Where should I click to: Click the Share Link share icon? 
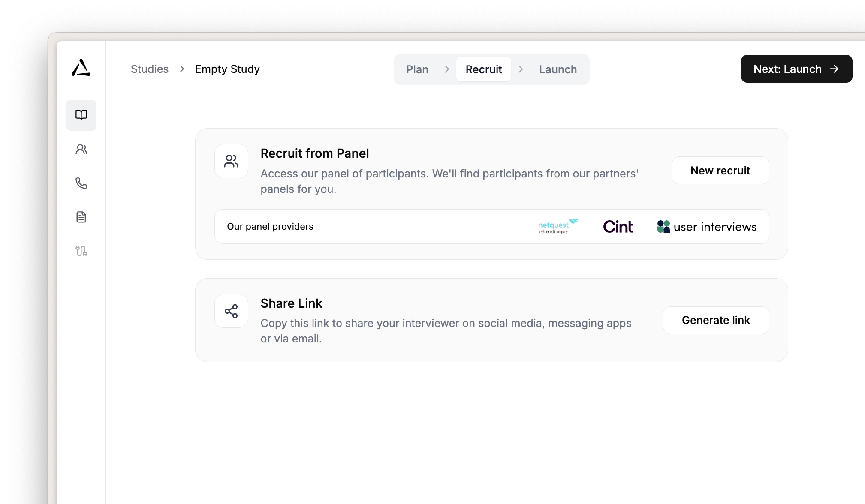(x=231, y=311)
